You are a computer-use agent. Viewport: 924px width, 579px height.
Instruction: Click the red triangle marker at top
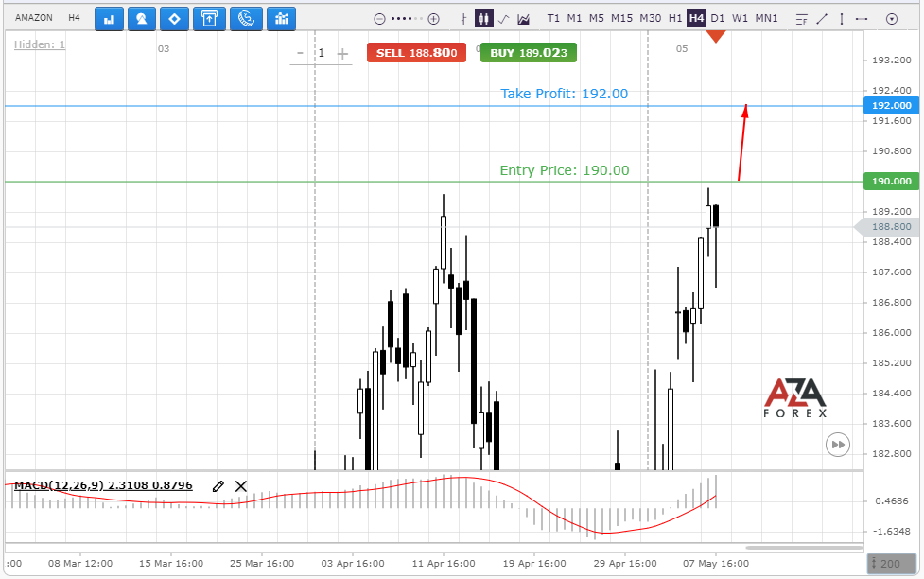[x=716, y=37]
